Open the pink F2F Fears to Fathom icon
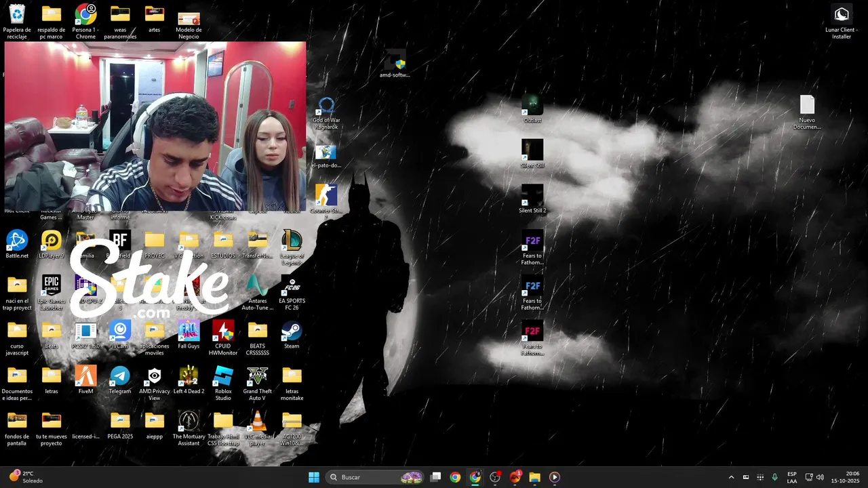This screenshot has width=868, height=488. (532, 338)
